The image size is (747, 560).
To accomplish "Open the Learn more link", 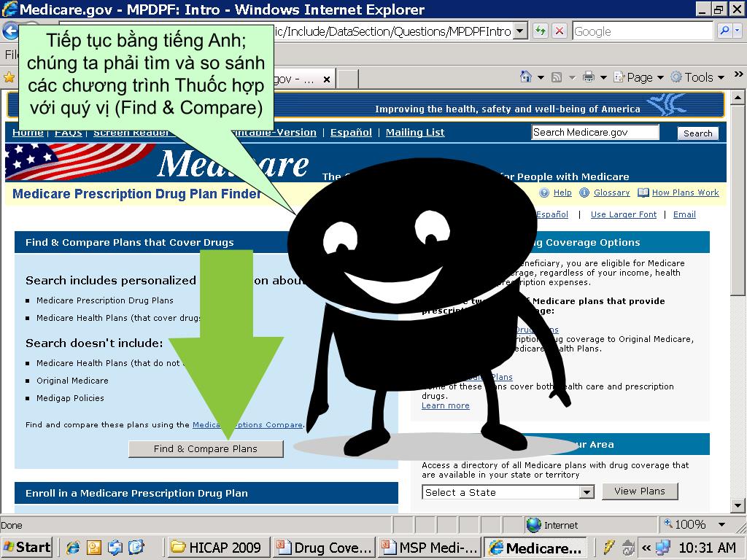I will coord(446,405).
